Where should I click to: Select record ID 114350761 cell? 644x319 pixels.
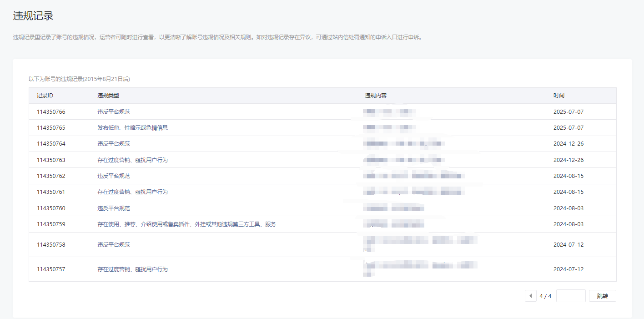[x=51, y=192]
